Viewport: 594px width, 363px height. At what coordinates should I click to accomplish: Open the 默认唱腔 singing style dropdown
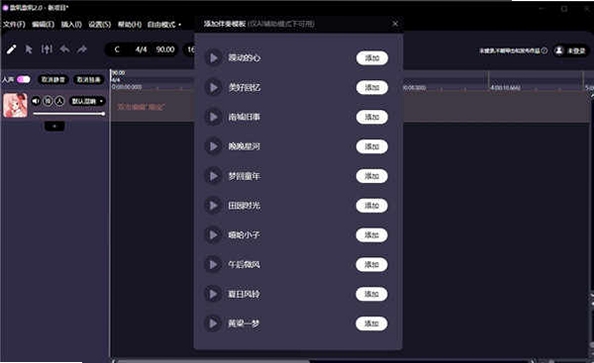pos(87,101)
